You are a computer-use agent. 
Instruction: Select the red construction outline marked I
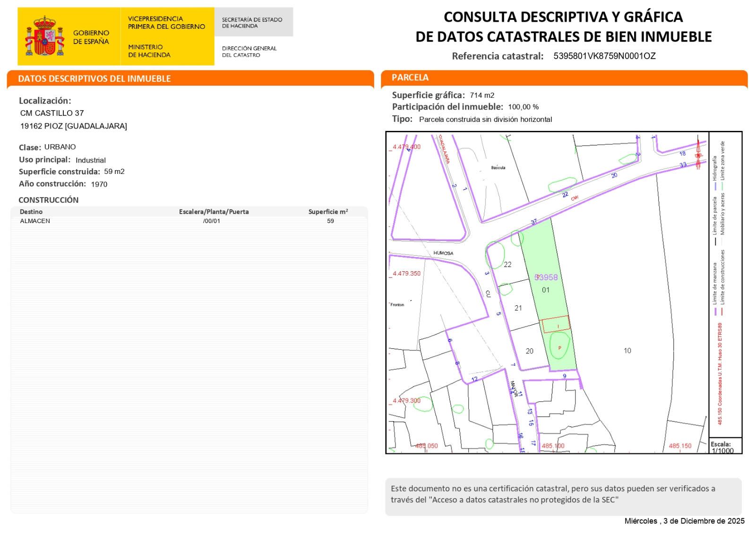click(x=555, y=325)
